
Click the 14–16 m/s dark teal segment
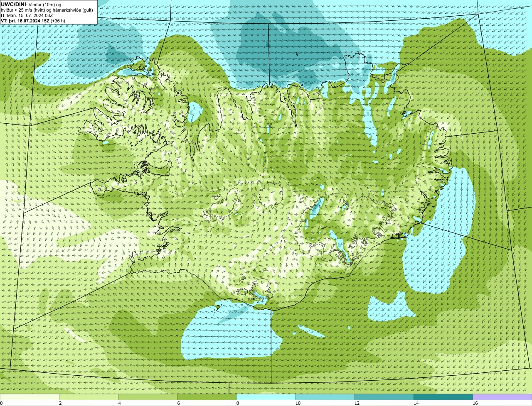(443, 397)
